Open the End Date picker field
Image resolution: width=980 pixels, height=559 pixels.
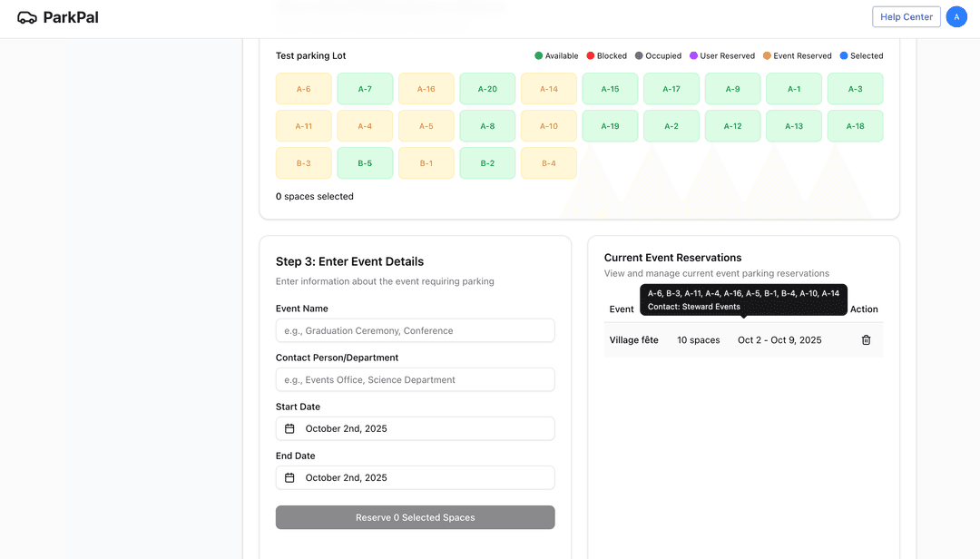coord(415,476)
